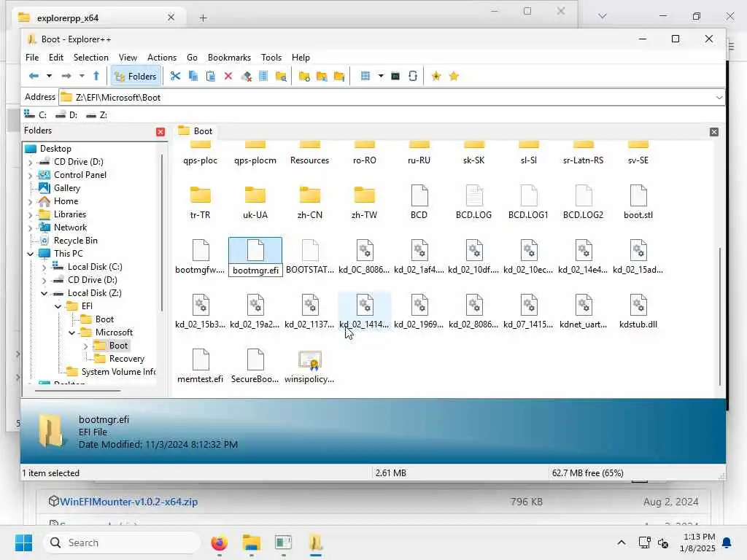This screenshot has width=747, height=560.
Task: Collapse Local Disk (Z:) tree node
Action: point(44,293)
